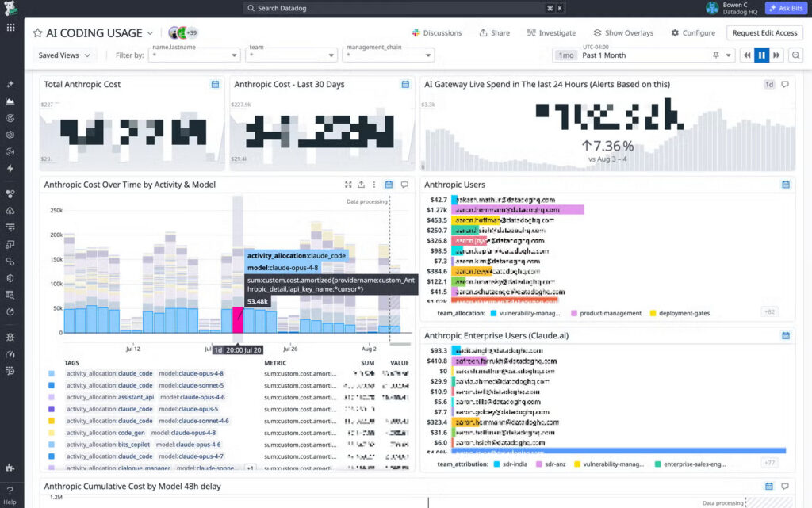Open Discussions in the dashboard header
This screenshot has width=812, height=508.
(437, 33)
